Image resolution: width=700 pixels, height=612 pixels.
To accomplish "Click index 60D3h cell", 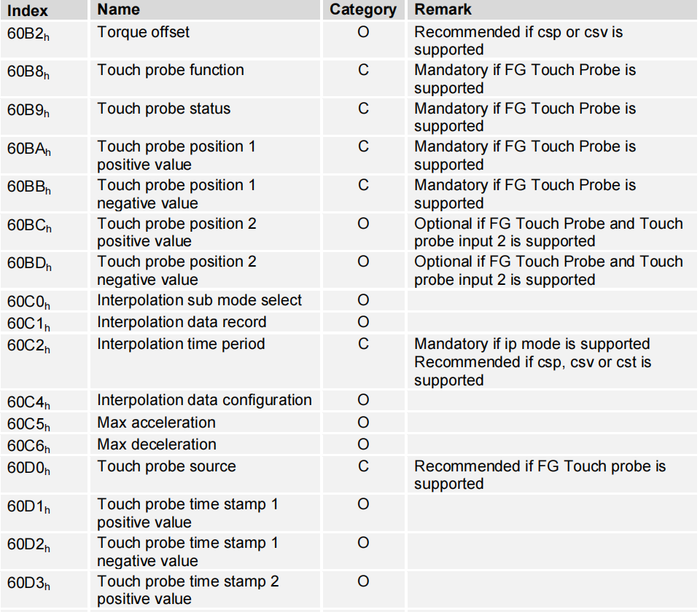I will coord(29,583).
